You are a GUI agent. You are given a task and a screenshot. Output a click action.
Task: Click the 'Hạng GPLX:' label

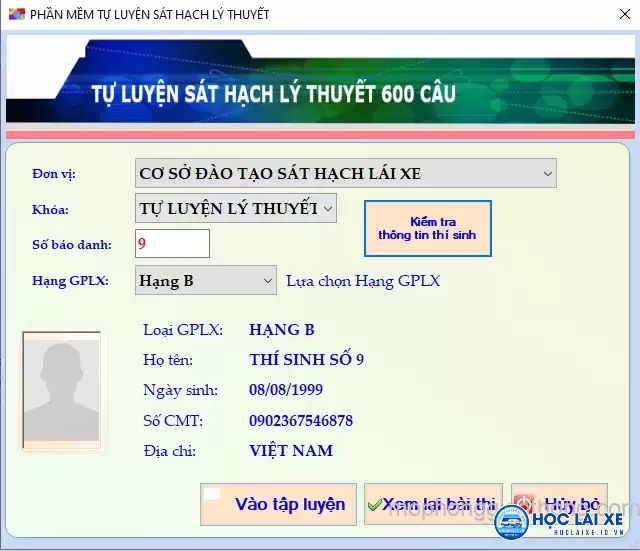[x=70, y=281]
